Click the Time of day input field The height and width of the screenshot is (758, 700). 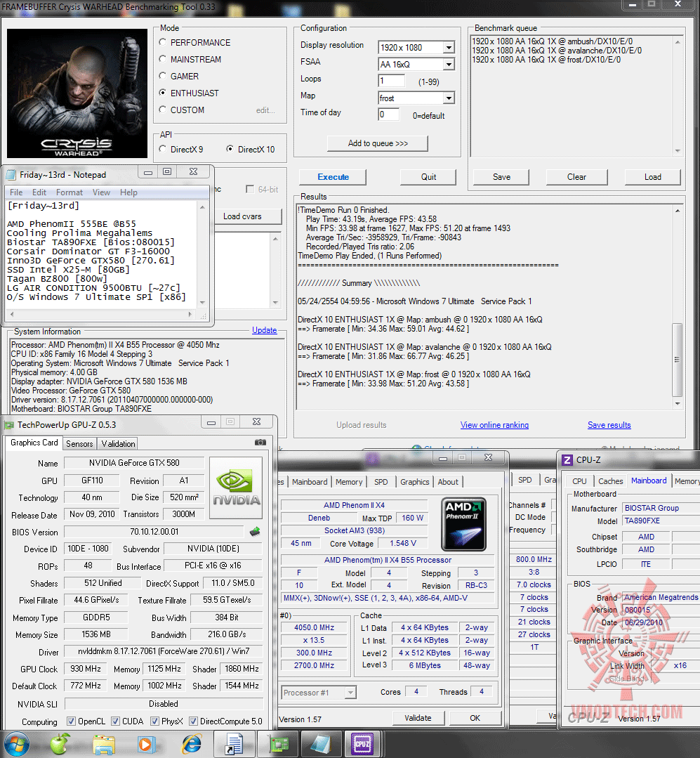tap(389, 115)
